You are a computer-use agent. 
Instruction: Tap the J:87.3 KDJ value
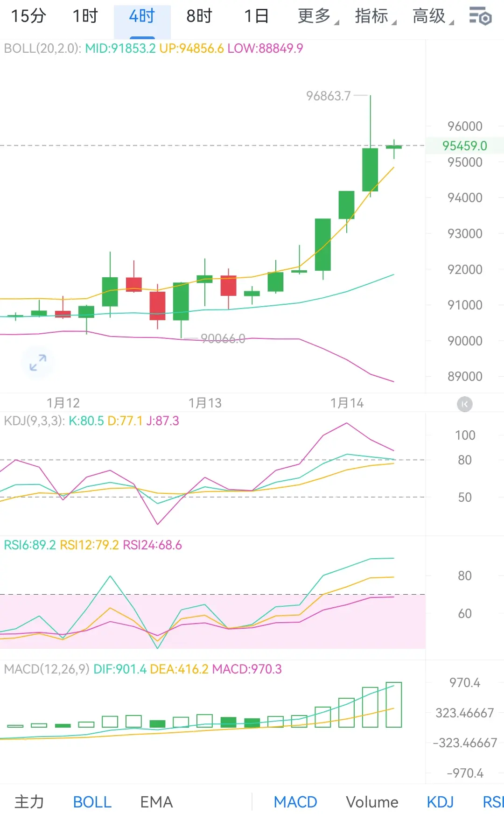tap(162, 421)
